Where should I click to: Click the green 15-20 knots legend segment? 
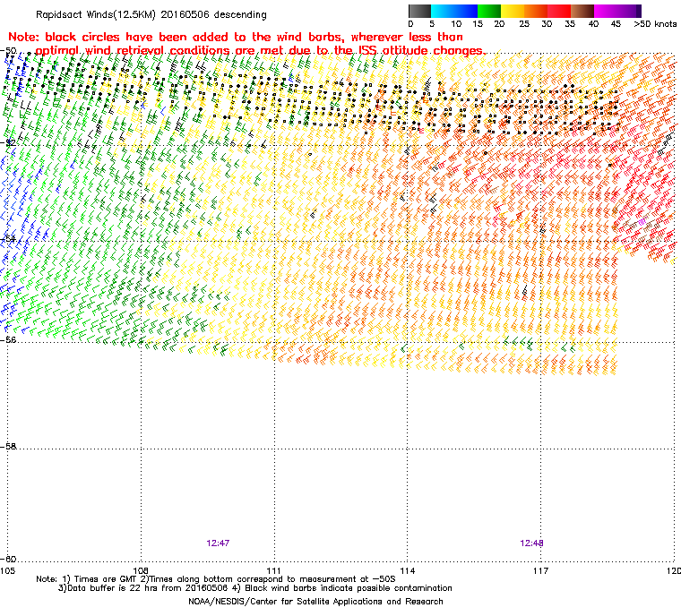[489, 11]
